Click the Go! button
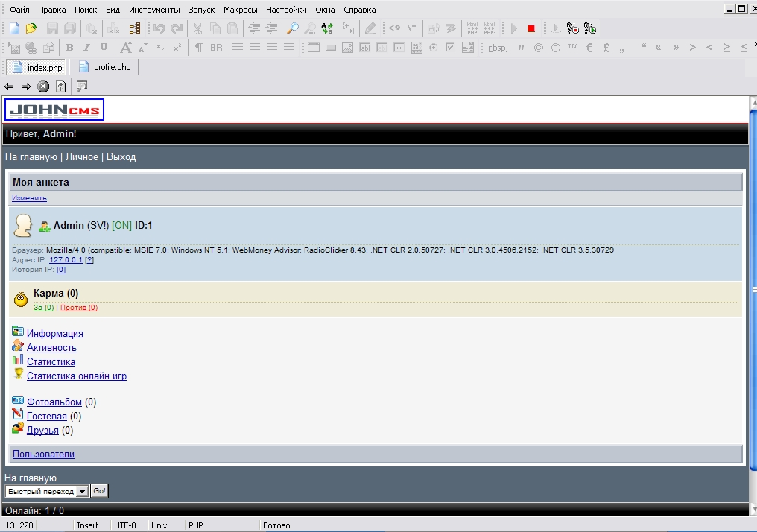This screenshot has height=532, width=757. [x=99, y=491]
